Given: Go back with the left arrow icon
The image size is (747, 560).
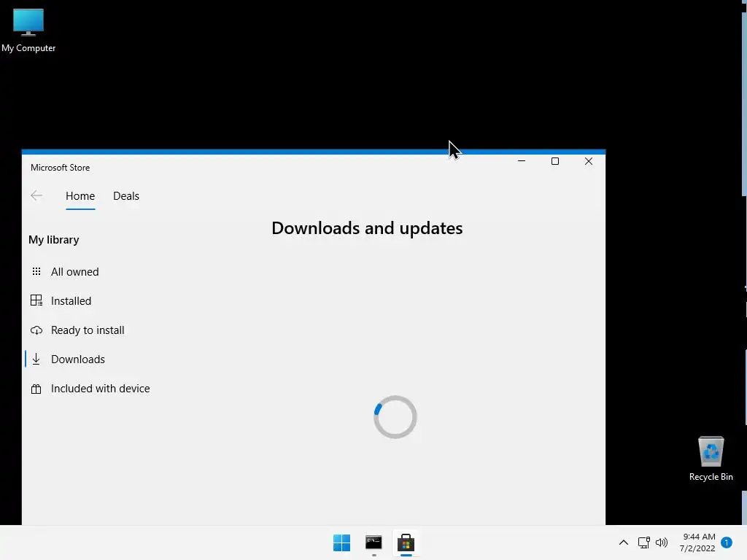Looking at the screenshot, I should coord(36,195).
